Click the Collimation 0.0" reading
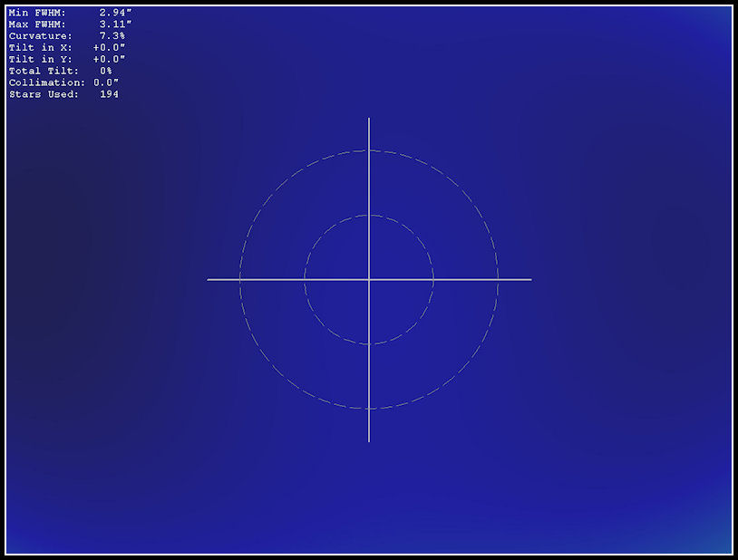 (x=106, y=82)
